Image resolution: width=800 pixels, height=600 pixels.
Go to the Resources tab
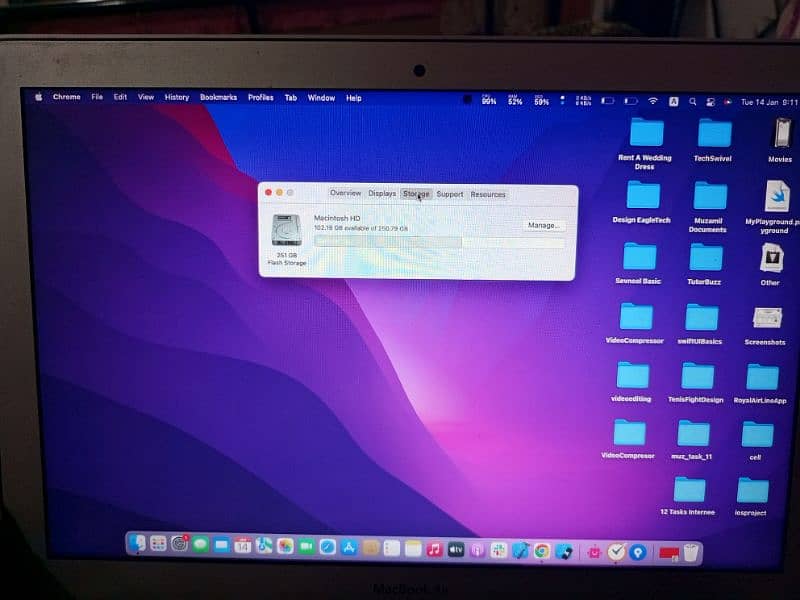(x=488, y=194)
